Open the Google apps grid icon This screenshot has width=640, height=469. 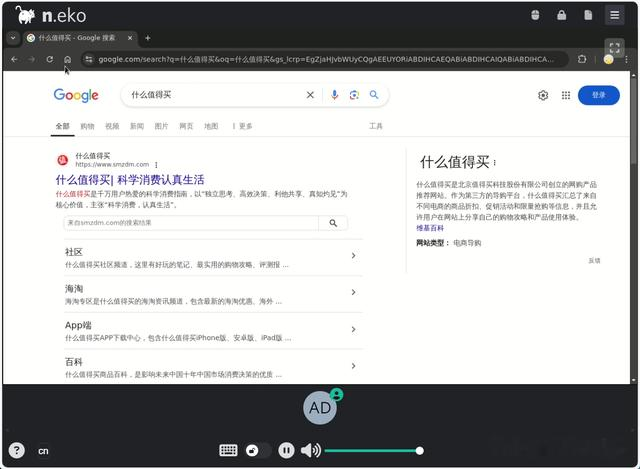(x=566, y=96)
